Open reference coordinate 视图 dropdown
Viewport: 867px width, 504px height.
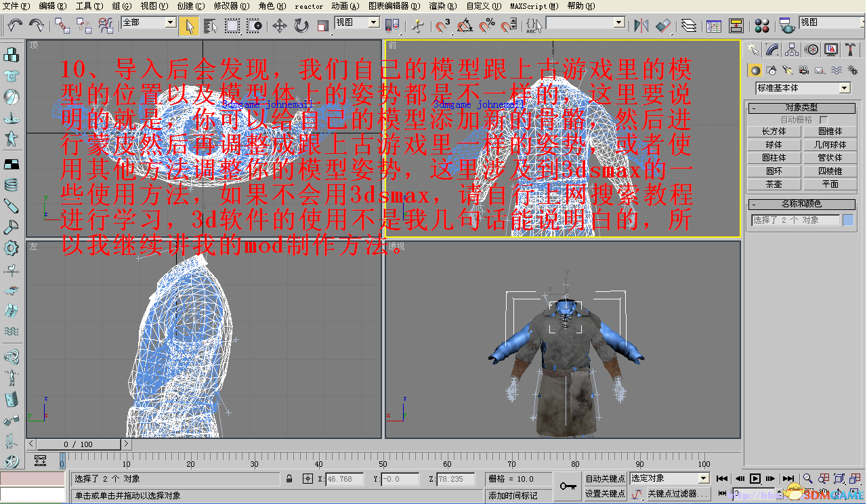373,22
